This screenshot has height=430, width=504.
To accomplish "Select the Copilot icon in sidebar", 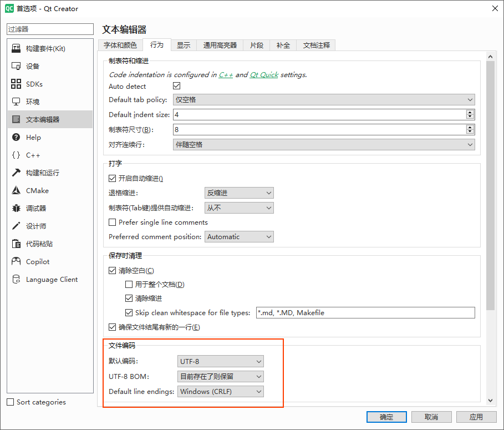I will coord(16,262).
